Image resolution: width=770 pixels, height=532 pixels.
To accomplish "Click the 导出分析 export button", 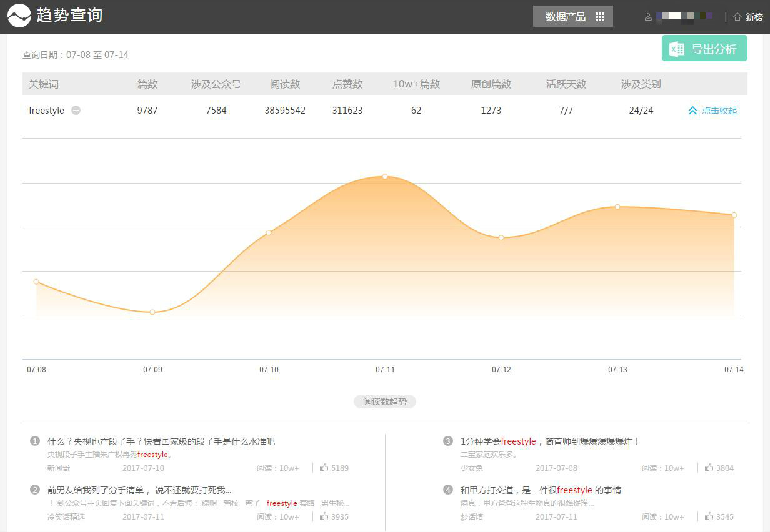I will pyautogui.click(x=704, y=48).
